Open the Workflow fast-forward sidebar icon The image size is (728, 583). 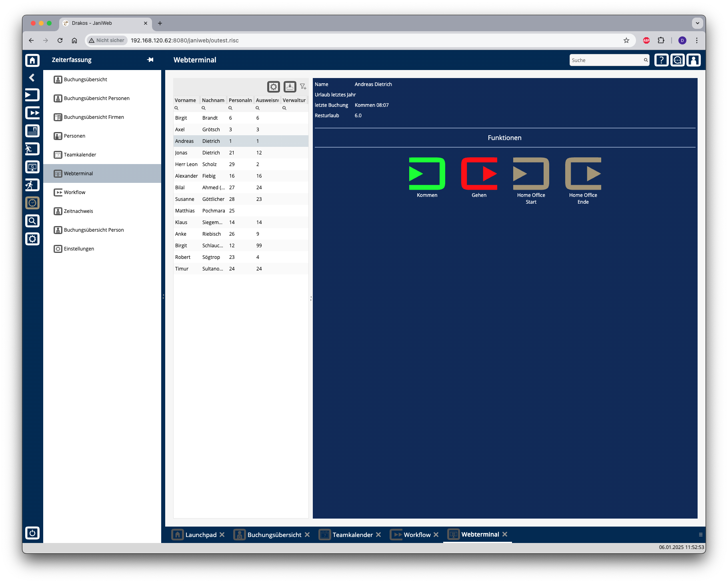pos(32,113)
